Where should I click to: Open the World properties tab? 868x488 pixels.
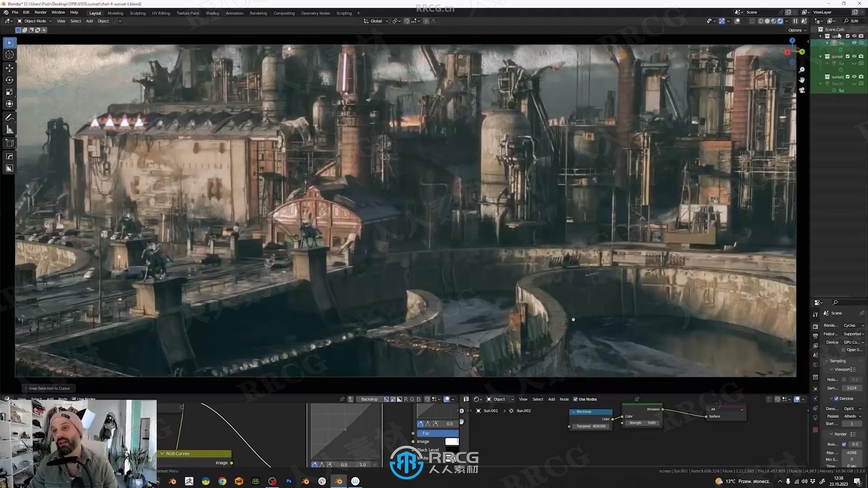click(x=815, y=365)
